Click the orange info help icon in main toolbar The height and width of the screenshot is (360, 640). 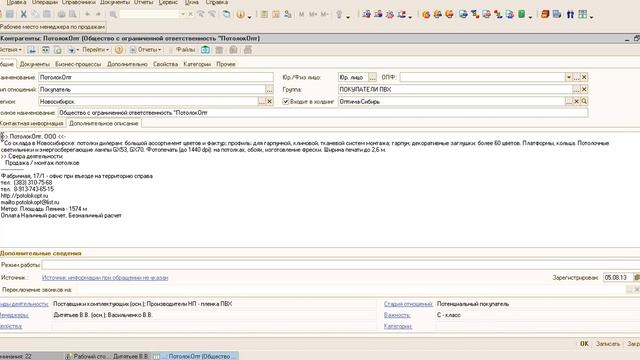click(240, 14)
